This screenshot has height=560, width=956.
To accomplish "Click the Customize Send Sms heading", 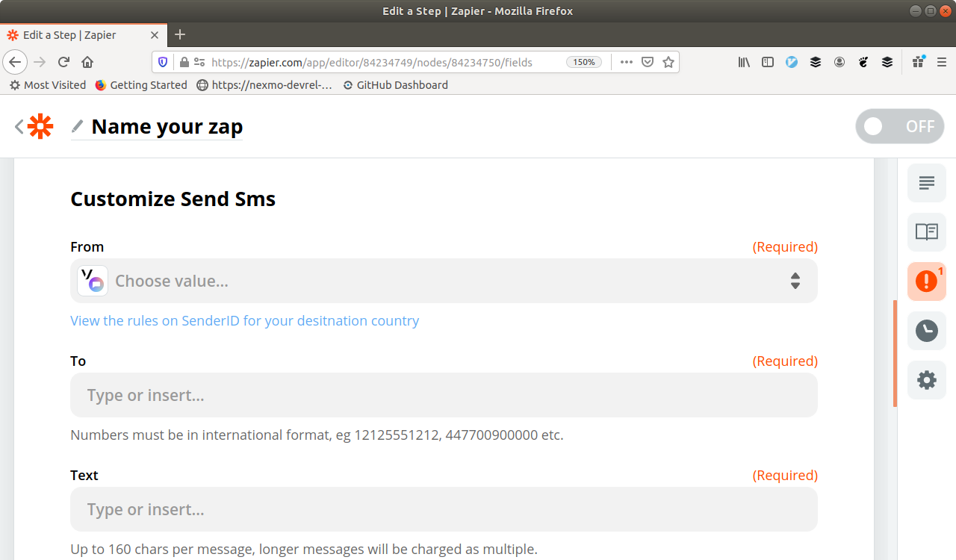I will click(173, 199).
